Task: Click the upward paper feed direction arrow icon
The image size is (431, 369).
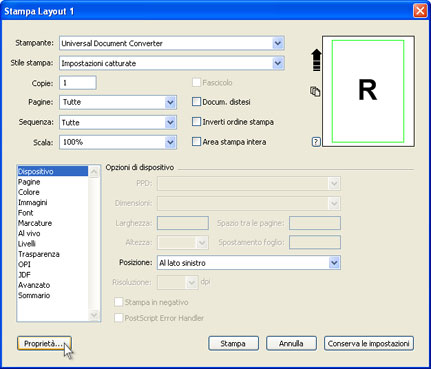Action: point(316,60)
